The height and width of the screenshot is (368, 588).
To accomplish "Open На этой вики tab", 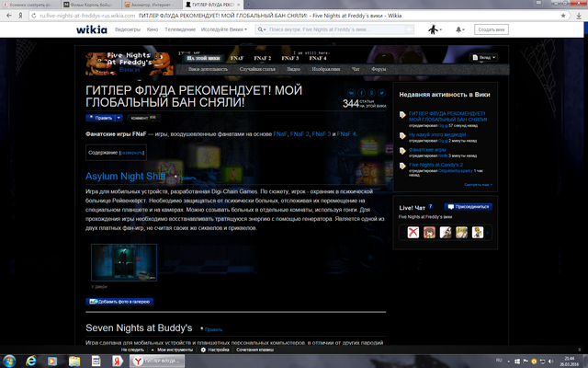I will pos(203,58).
